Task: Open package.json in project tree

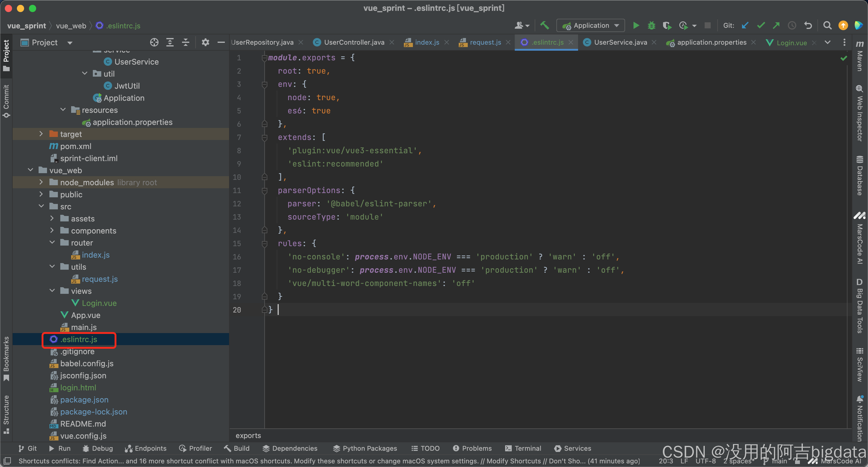Action: click(84, 399)
